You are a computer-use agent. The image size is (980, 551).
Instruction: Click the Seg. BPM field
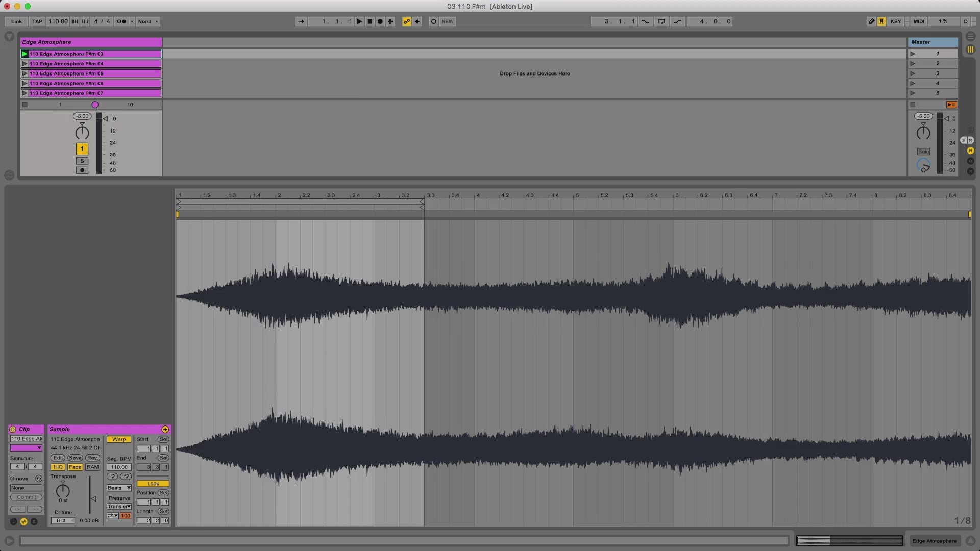(119, 467)
